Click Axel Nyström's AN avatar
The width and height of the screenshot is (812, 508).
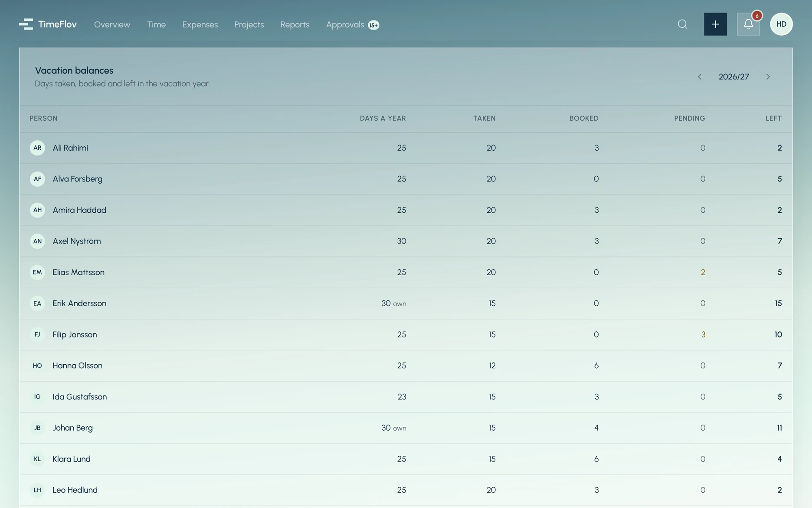point(37,241)
